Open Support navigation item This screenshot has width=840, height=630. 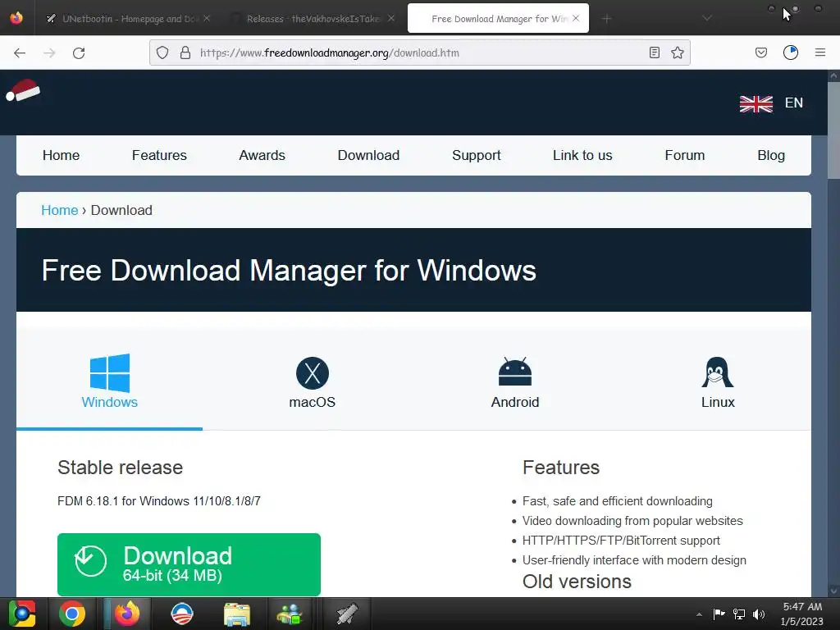(x=477, y=155)
